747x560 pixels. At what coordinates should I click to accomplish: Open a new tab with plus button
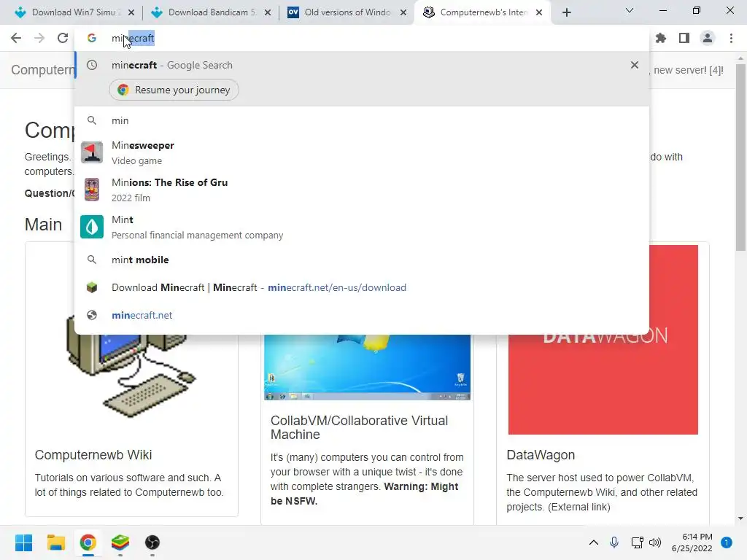[566, 12]
